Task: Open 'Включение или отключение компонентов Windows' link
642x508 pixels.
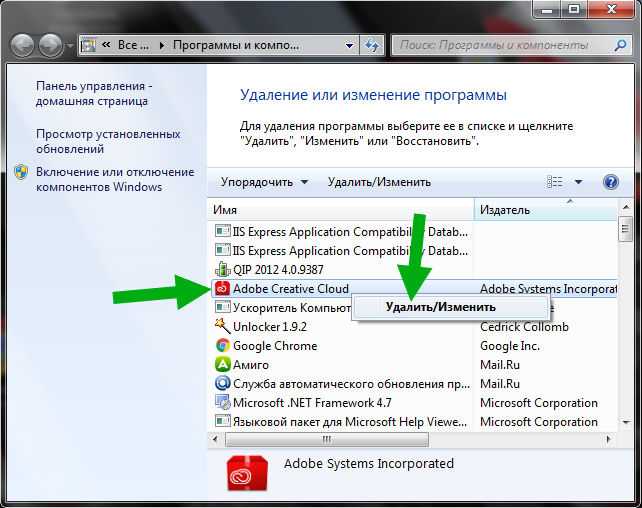Action: click(x=115, y=179)
